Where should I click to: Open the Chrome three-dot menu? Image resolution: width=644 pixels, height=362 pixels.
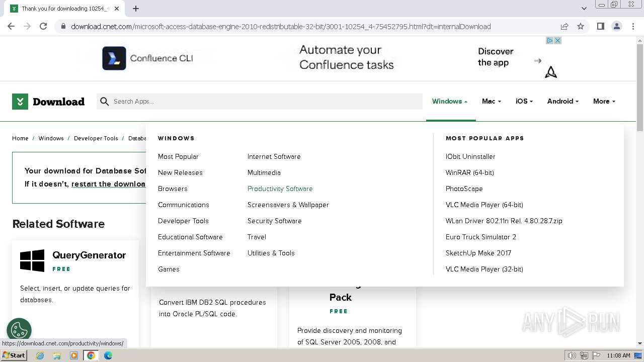point(633,26)
